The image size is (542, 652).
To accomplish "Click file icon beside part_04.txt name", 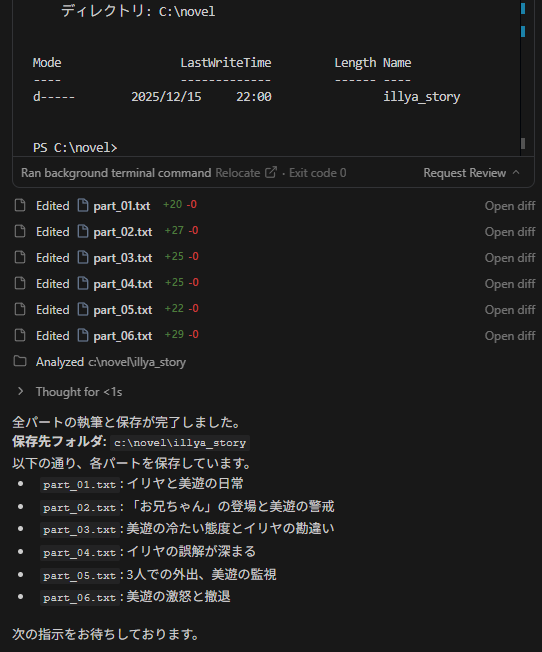I will pyautogui.click(x=83, y=283).
